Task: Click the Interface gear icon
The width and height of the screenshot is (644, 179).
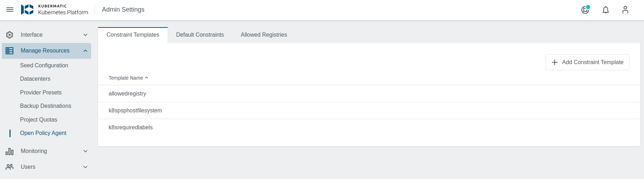Action: tap(9, 35)
